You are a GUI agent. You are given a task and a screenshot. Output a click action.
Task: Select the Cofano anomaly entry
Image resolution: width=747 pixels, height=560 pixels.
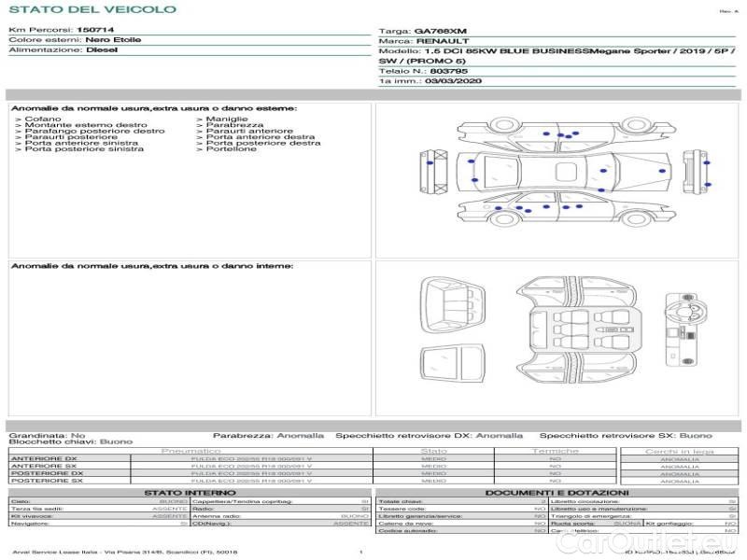coord(42,119)
